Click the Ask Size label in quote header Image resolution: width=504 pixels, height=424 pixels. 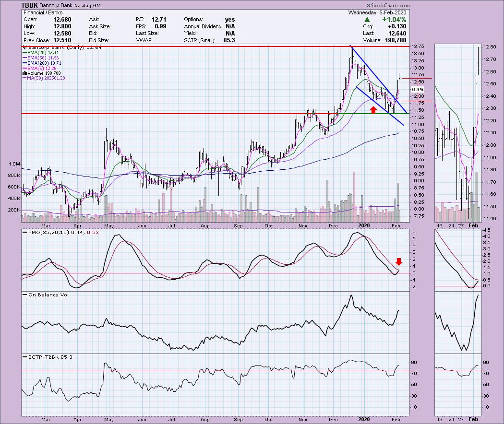(100, 26)
